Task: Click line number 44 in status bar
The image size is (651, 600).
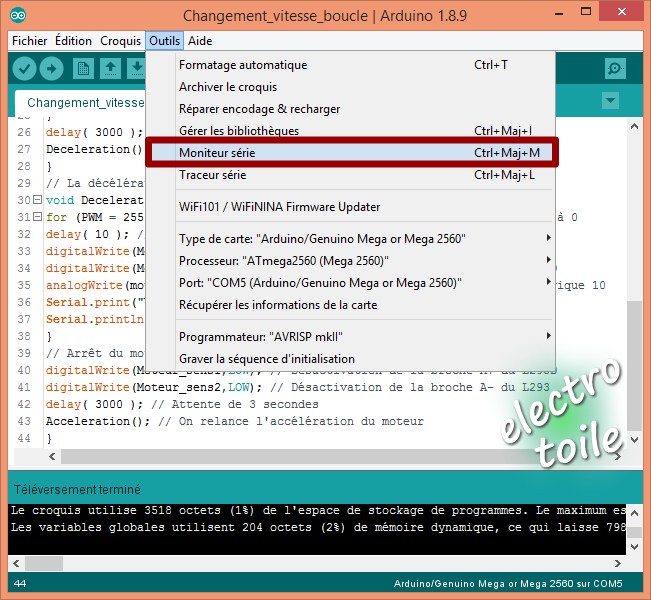Action: point(20,584)
